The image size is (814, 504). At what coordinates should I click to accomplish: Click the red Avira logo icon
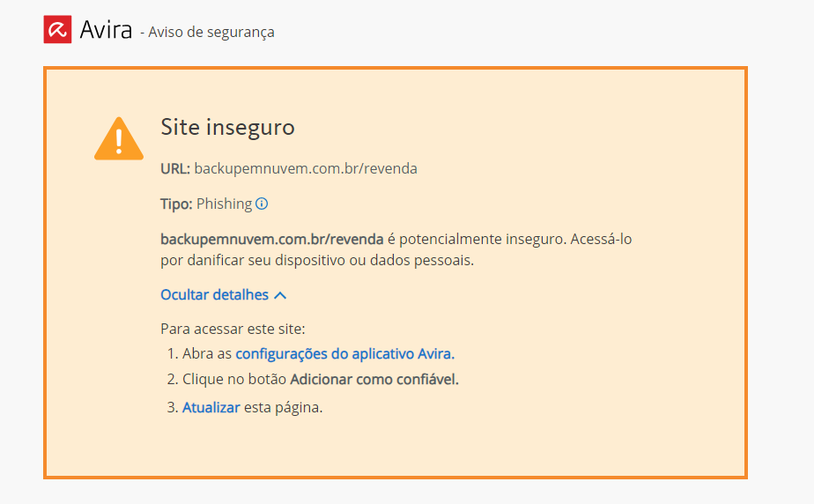[57, 29]
